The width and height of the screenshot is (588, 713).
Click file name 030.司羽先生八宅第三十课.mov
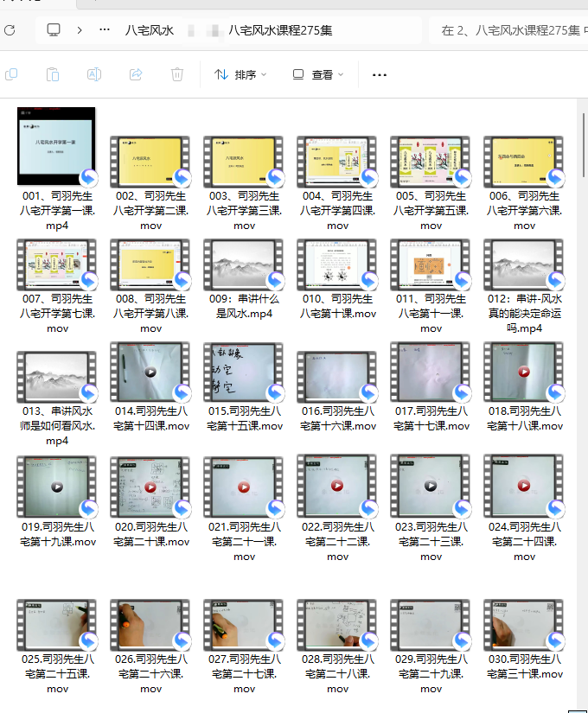click(525, 666)
